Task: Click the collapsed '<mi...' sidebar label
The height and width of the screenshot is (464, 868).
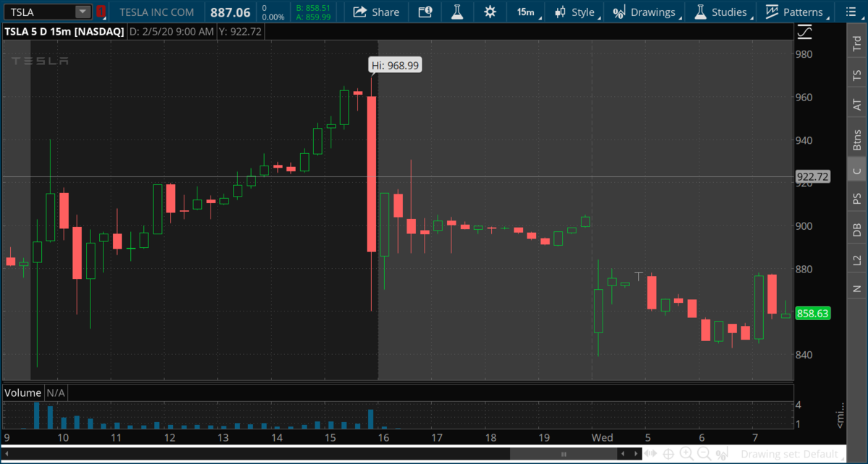Action: [x=841, y=416]
